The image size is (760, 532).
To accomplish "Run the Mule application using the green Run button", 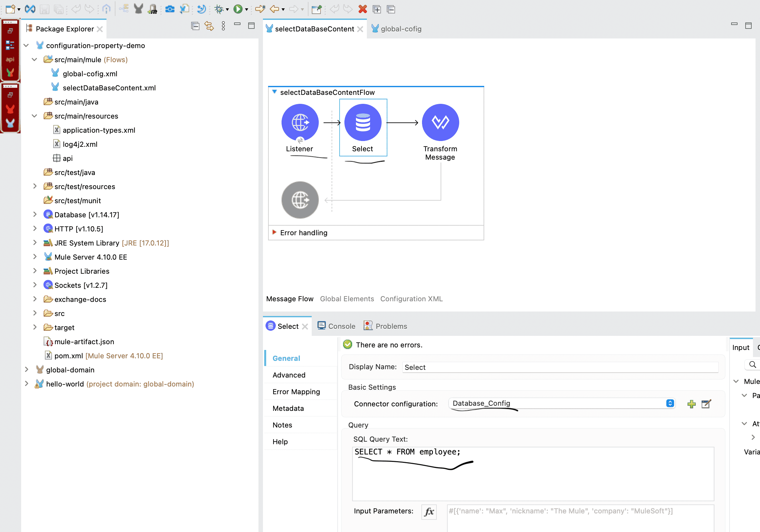I will click(239, 9).
